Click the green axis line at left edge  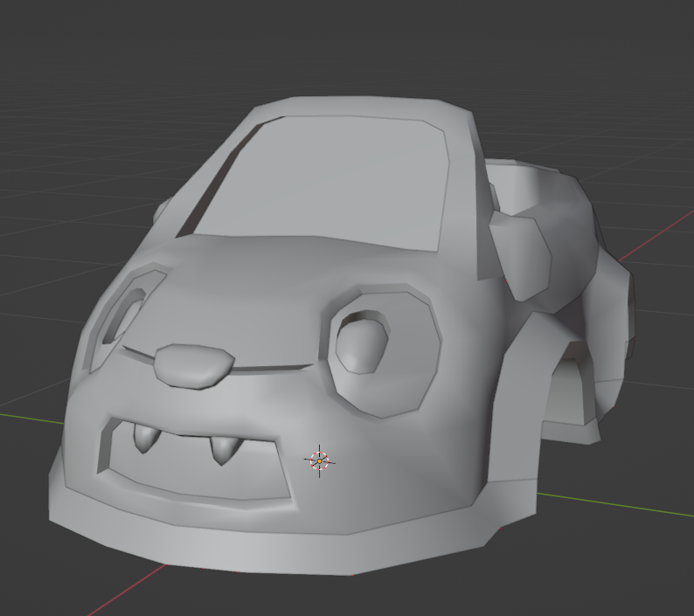[x=26, y=417]
